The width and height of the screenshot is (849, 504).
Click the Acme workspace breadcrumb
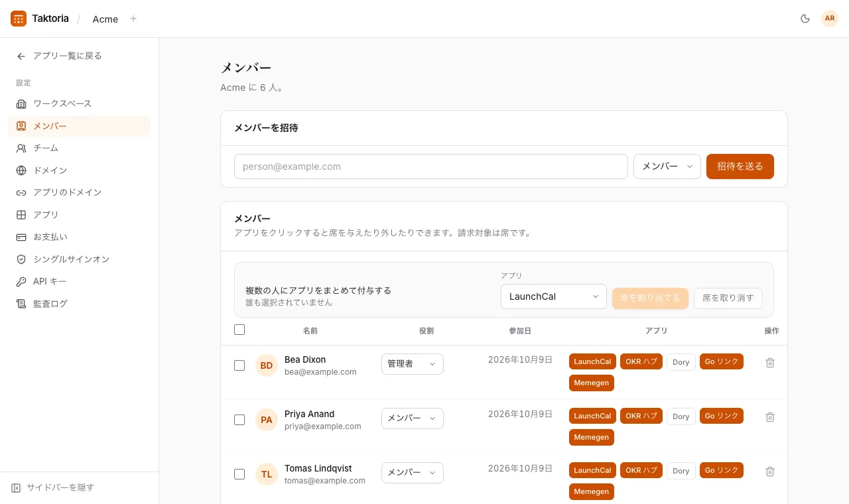pyautogui.click(x=105, y=19)
